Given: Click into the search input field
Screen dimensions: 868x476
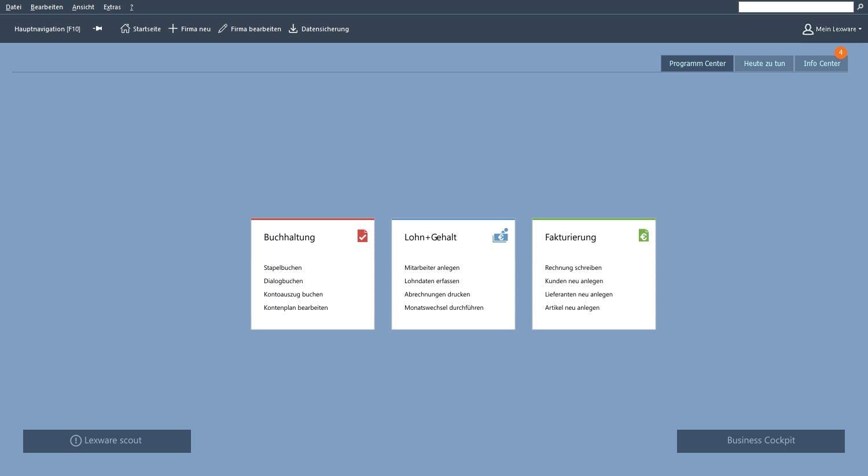Looking at the screenshot, I should [796, 7].
